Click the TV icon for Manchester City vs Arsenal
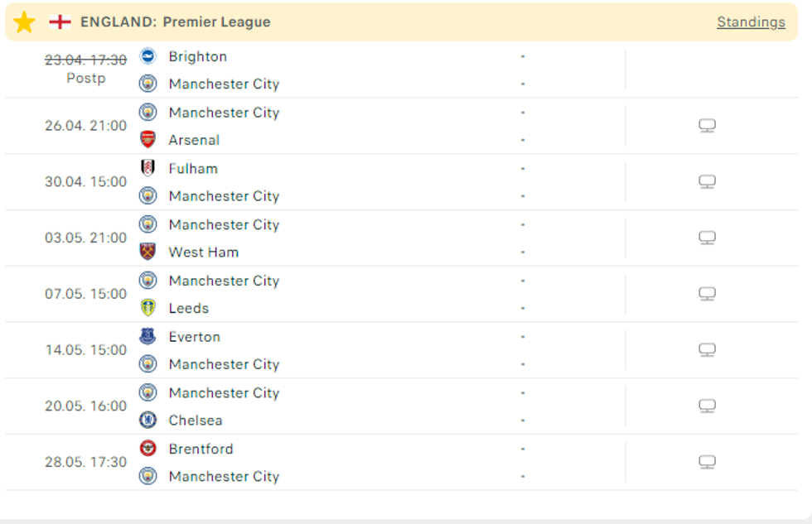Screen dimensions: 812x524 pos(707,126)
